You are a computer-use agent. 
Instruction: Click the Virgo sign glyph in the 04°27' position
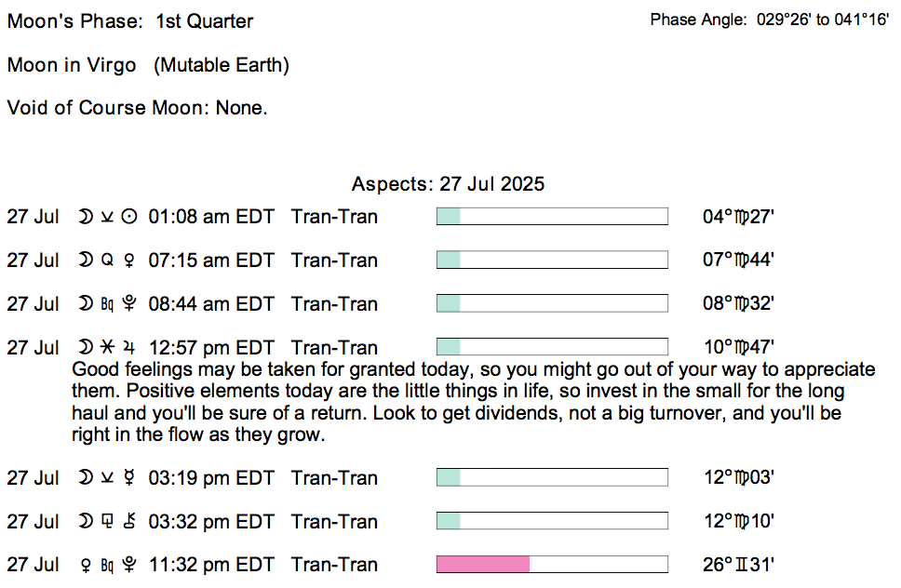[x=741, y=217]
